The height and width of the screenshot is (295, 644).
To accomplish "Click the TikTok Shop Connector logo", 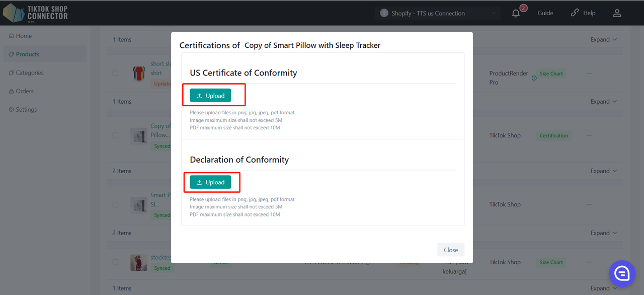I will click(35, 13).
